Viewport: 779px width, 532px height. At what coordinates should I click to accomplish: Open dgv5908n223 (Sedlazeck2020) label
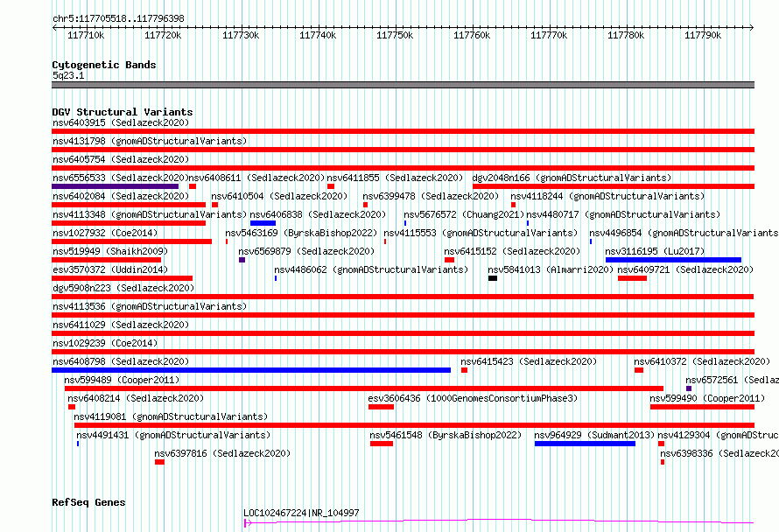click(123, 288)
